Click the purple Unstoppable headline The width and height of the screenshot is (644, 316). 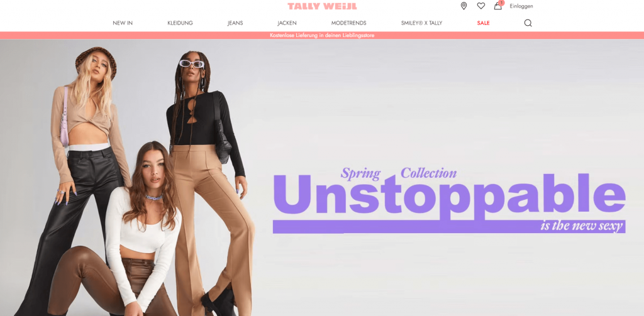click(449, 194)
